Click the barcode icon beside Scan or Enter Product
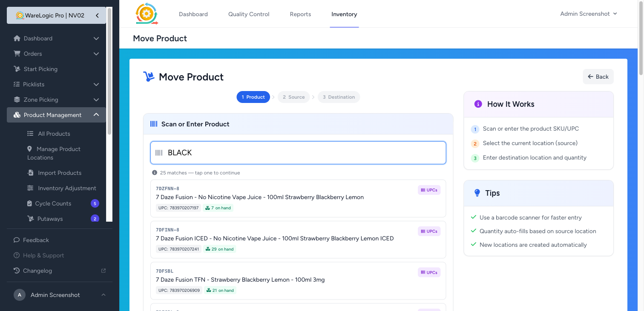 tap(154, 124)
